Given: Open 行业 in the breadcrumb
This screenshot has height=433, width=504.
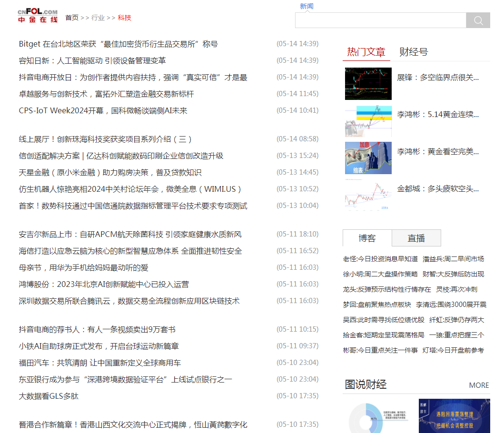Looking at the screenshot, I should pos(98,18).
